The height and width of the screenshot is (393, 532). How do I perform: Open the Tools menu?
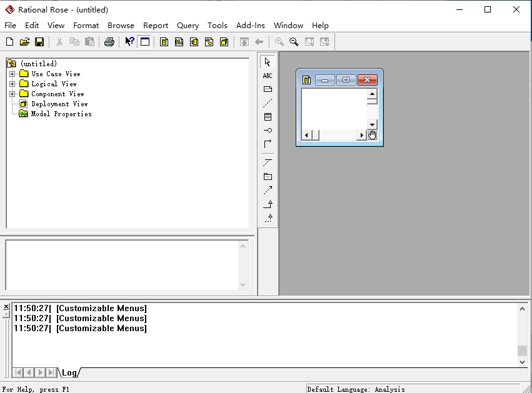tap(218, 26)
